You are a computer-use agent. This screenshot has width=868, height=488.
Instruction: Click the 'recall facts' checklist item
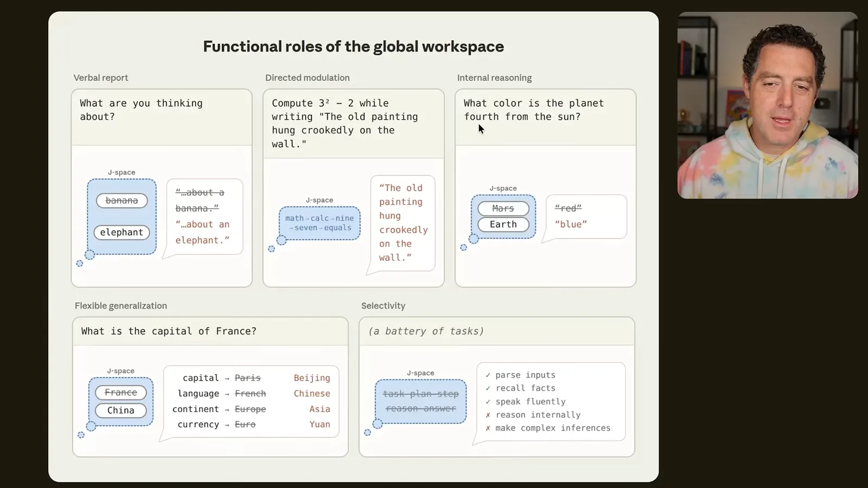tap(525, 388)
